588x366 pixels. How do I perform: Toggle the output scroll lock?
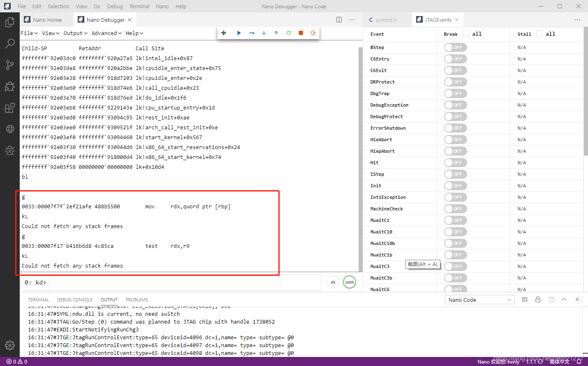pos(538,299)
